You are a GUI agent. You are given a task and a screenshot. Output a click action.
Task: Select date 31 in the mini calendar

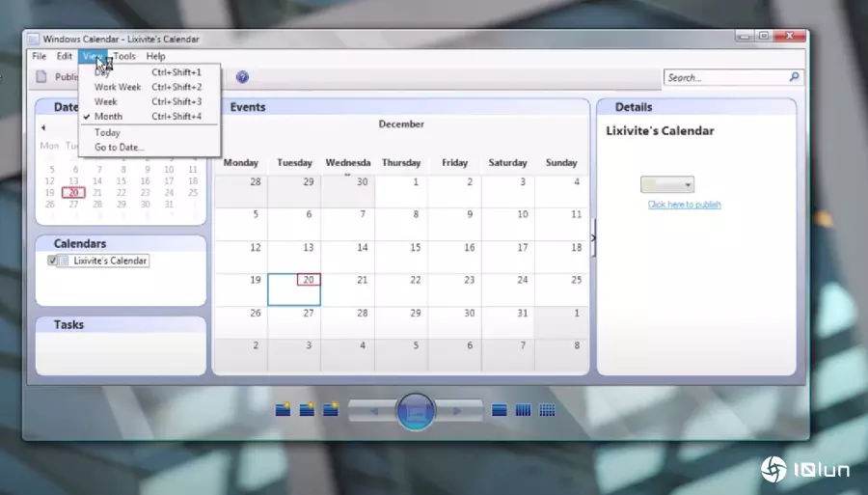(169, 205)
